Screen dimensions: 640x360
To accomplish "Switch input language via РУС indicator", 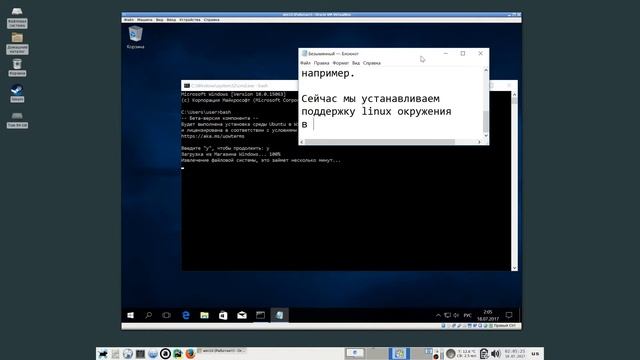I will point(468,316).
